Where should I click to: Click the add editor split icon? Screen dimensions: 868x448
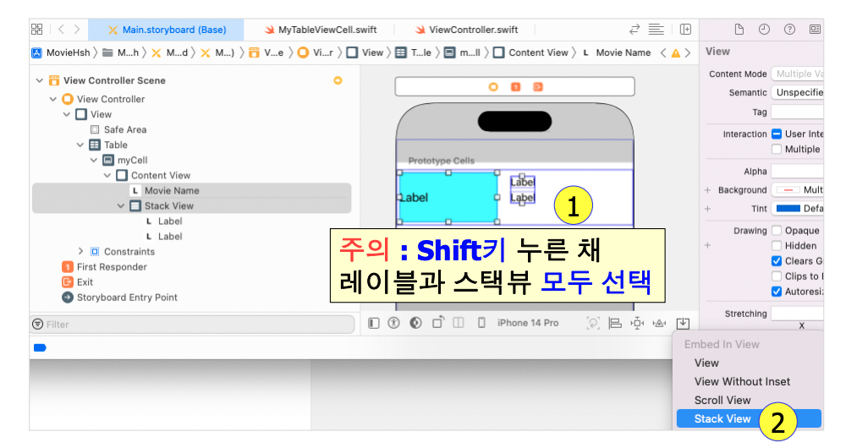point(685,30)
